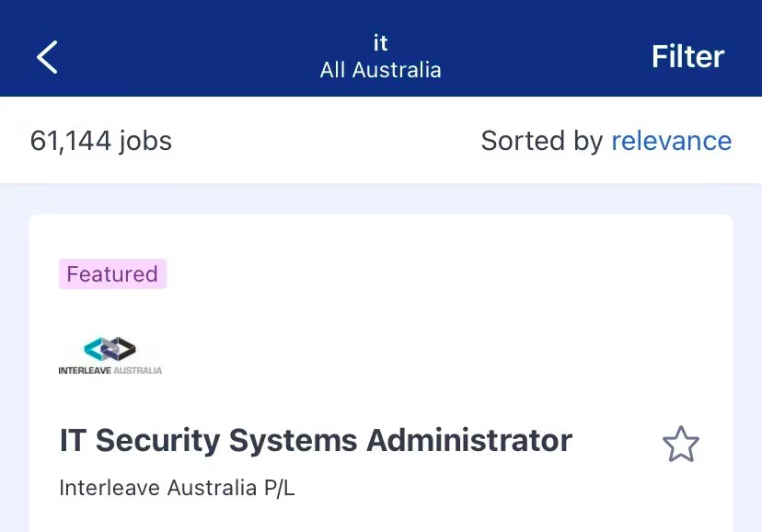View the Interleave Australia P/L company name

click(x=177, y=488)
